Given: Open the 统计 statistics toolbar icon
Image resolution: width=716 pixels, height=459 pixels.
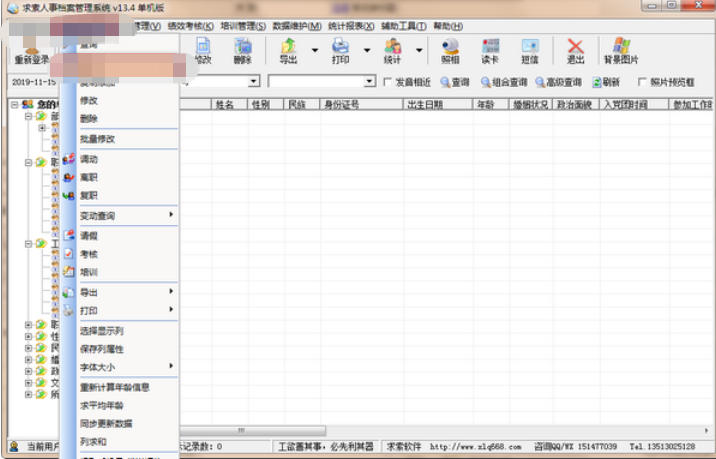Looking at the screenshot, I should coord(393,50).
